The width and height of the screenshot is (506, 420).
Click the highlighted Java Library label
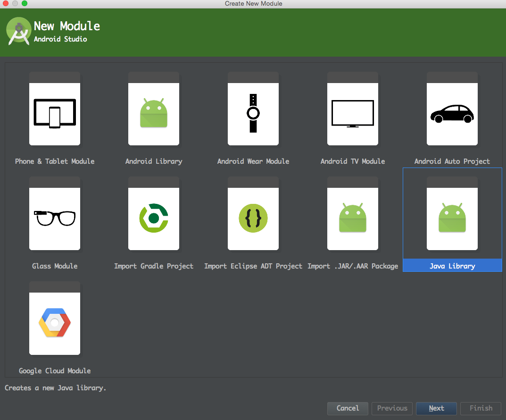click(452, 266)
